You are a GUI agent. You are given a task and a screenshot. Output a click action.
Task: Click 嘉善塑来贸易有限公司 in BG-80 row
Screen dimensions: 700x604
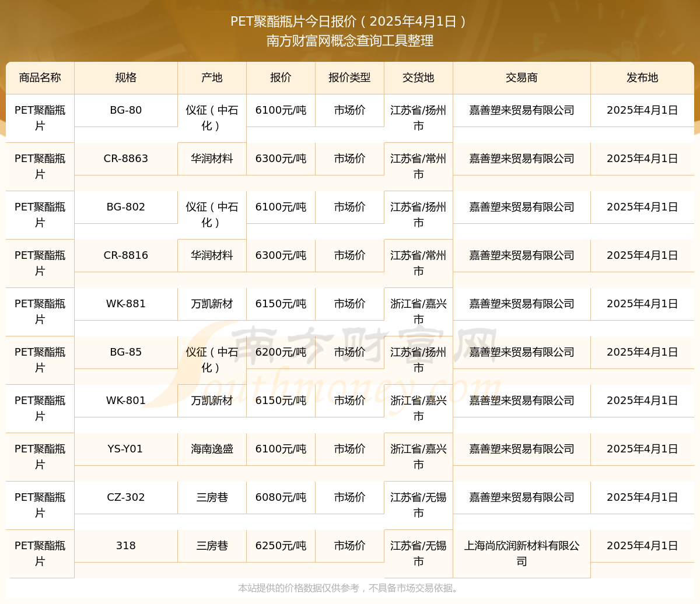tap(521, 110)
